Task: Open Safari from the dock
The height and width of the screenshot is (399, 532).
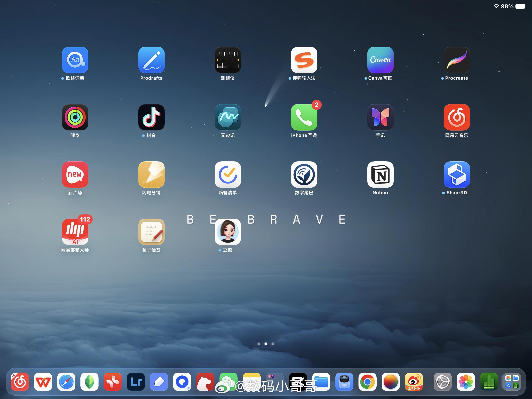Action: [66, 382]
